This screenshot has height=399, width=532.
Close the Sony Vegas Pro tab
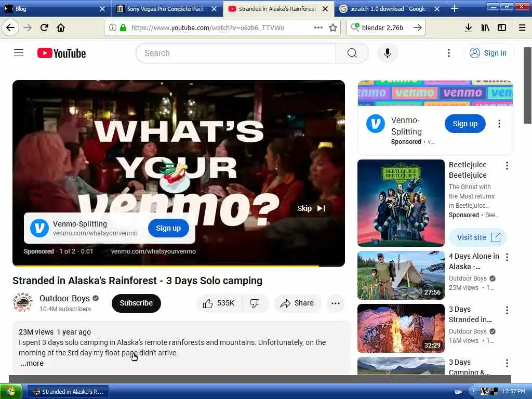tap(214, 9)
